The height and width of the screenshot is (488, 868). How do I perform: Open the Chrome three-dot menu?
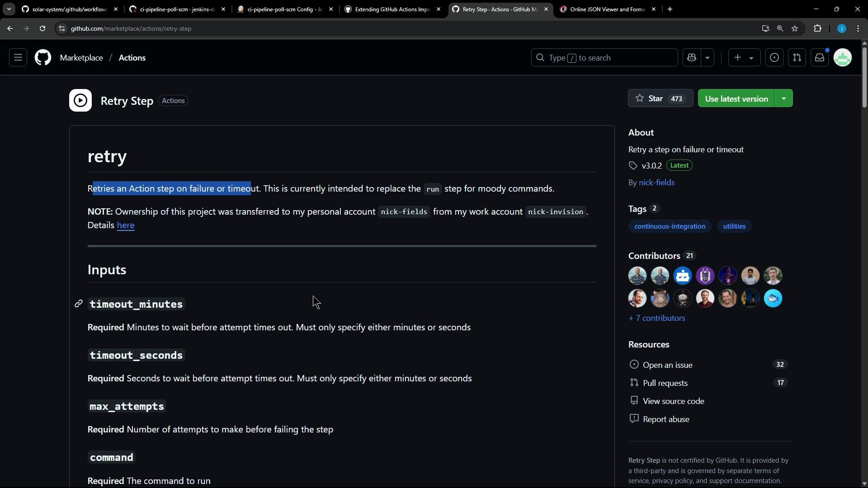[x=859, y=28]
